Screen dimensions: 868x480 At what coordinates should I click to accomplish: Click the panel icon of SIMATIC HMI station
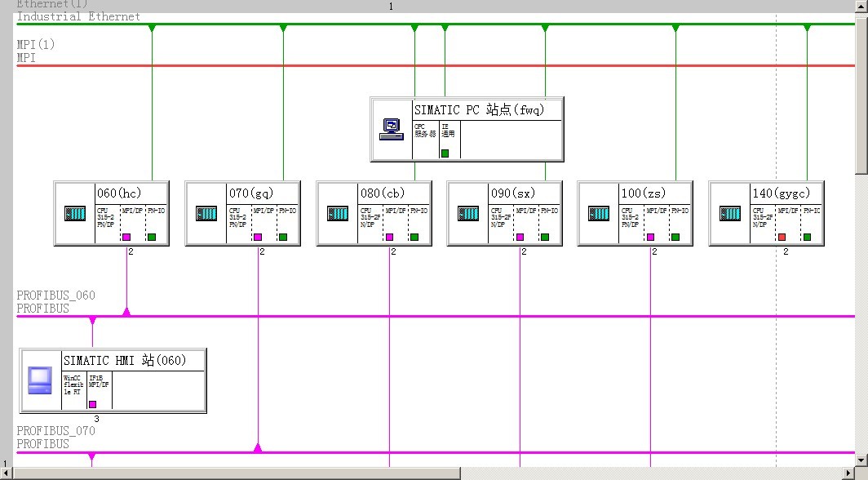click(40, 381)
